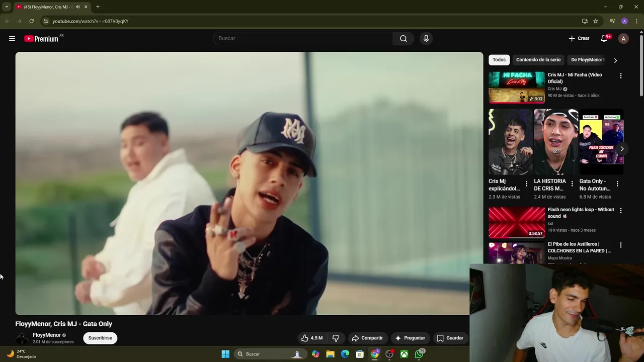Screen dimensions: 644x362
Task: Focus the YouTube Buscar search field
Action: (303, 39)
